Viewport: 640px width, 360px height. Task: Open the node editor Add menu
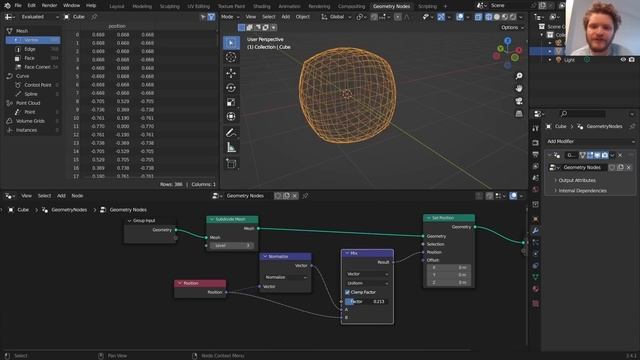coord(61,196)
